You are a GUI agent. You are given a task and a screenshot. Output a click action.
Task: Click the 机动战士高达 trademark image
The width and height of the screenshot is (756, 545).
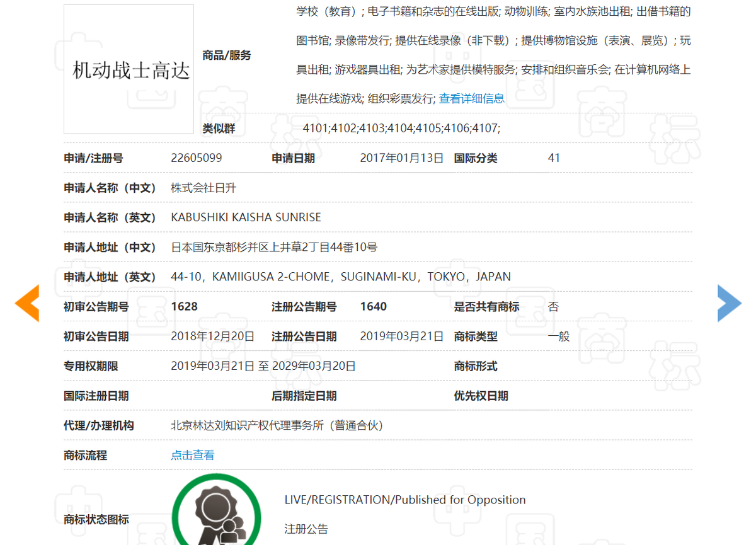[x=129, y=69]
